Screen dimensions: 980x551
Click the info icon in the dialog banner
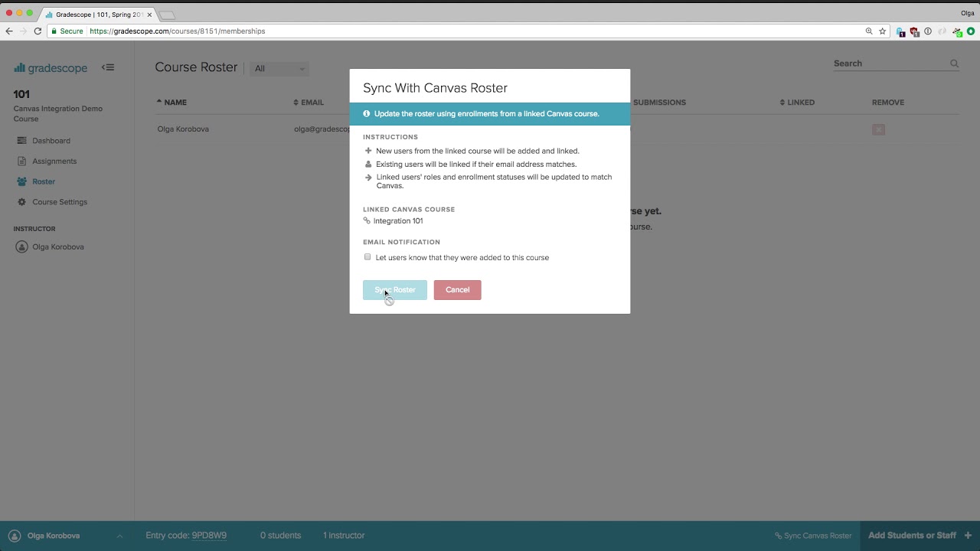tap(367, 113)
